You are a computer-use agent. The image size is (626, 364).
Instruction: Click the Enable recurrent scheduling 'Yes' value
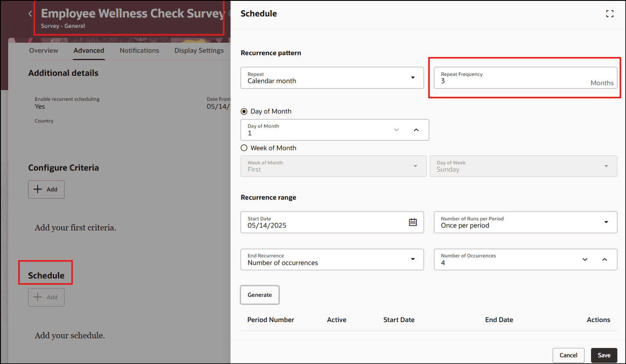[x=40, y=107]
